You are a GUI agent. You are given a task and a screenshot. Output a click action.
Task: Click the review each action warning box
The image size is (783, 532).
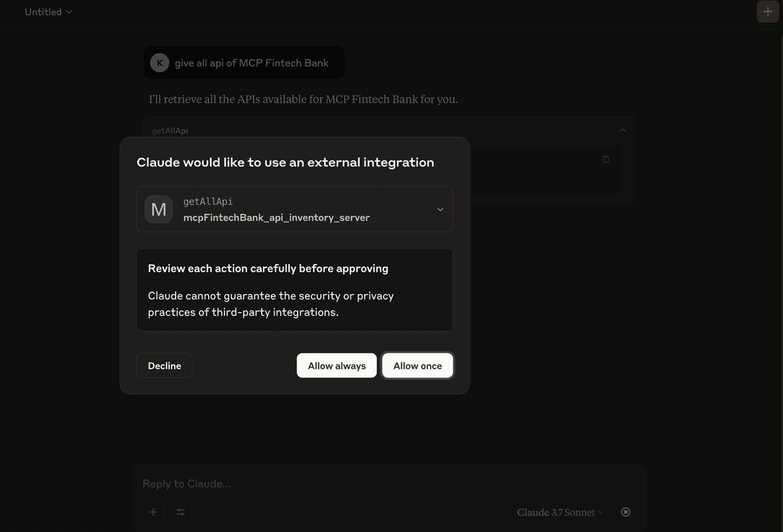[x=294, y=289]
